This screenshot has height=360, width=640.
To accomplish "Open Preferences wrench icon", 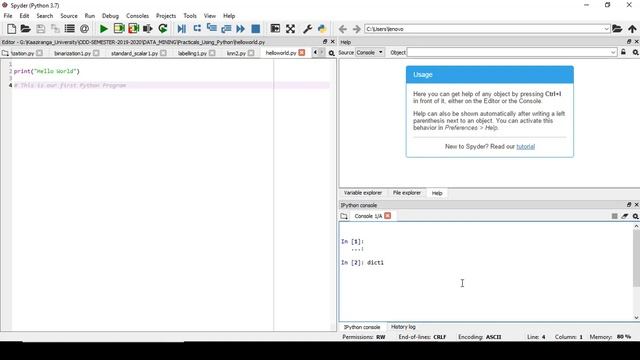I will point(307,29).
